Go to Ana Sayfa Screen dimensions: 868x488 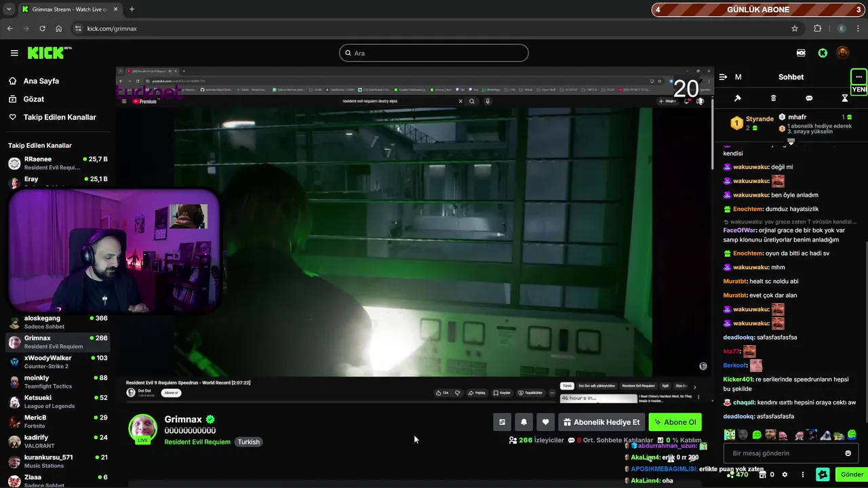pyautogui.click(x=41, y=81)
